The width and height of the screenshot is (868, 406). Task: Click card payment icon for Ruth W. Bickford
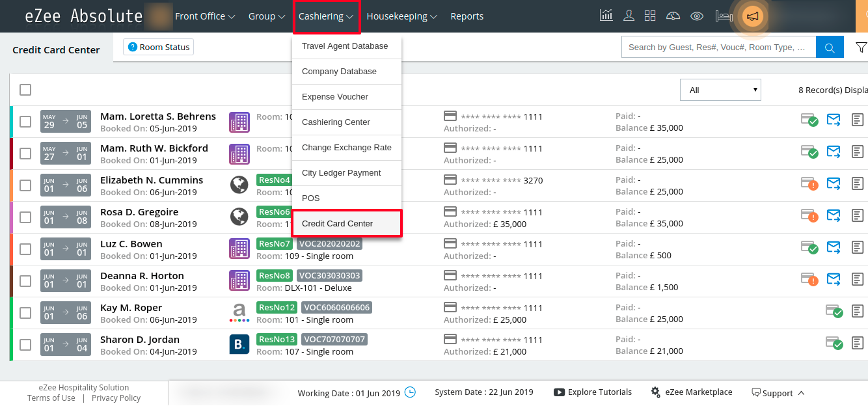click(x=809, y=152)
